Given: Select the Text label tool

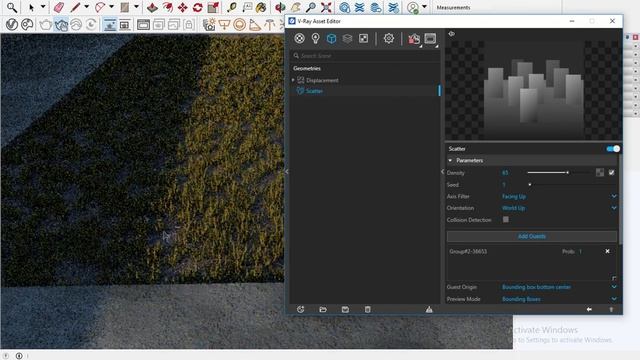Looking at the screenshot, I should click(x=247, y=7).
